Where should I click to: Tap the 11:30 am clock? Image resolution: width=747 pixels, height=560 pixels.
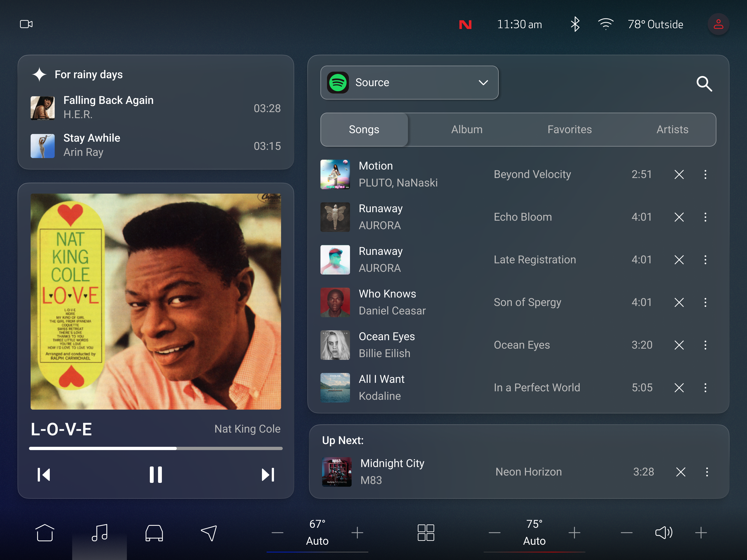click(x=520, y=24)
